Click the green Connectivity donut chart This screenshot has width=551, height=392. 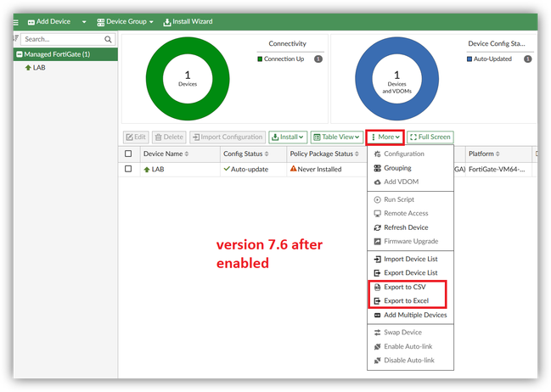coord(188,79)
